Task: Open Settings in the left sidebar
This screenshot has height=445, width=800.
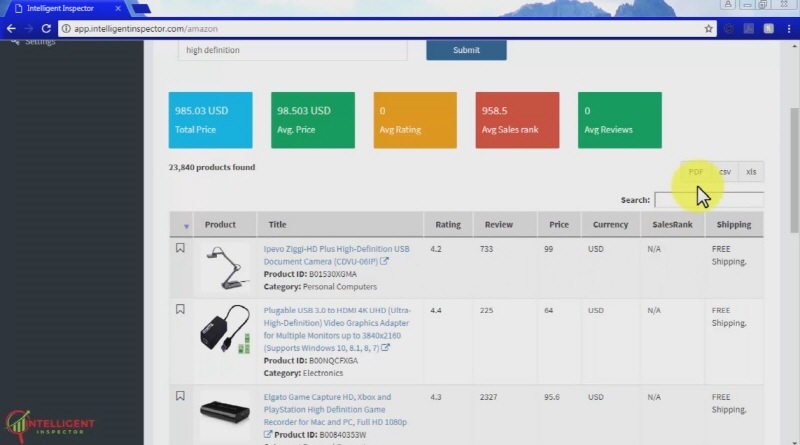Action: (x=40, y=42)
